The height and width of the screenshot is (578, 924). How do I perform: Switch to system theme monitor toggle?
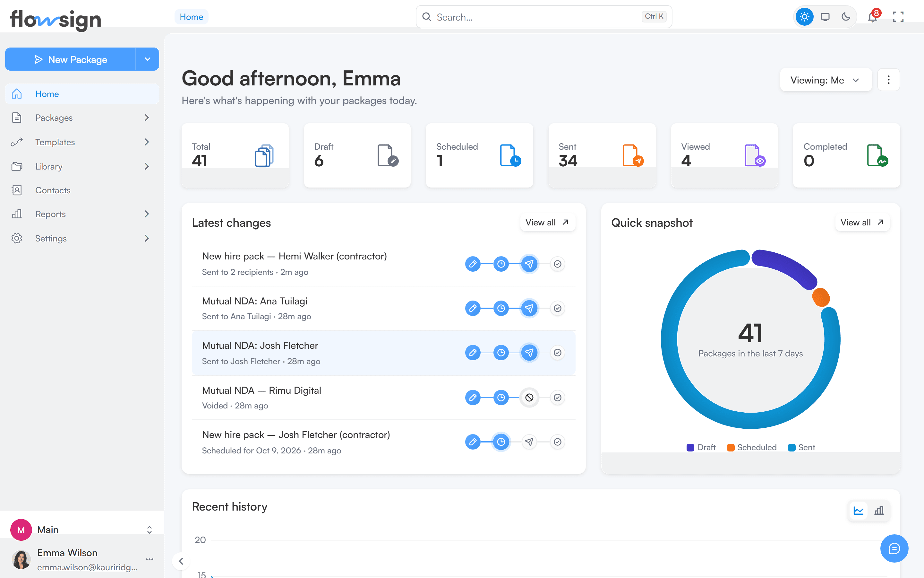click(x=825, y=17)
